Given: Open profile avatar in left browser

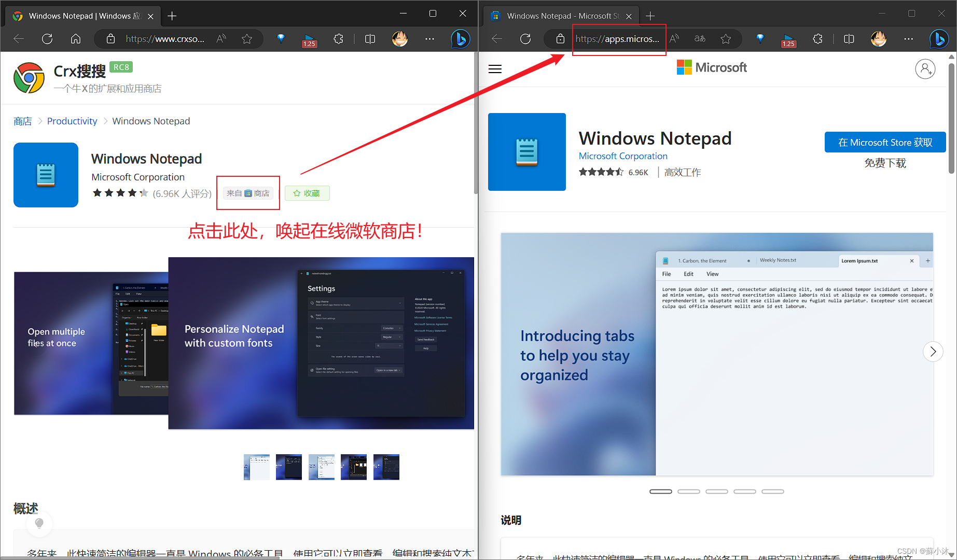Looking at the screenshot, I should pos(399,39).
